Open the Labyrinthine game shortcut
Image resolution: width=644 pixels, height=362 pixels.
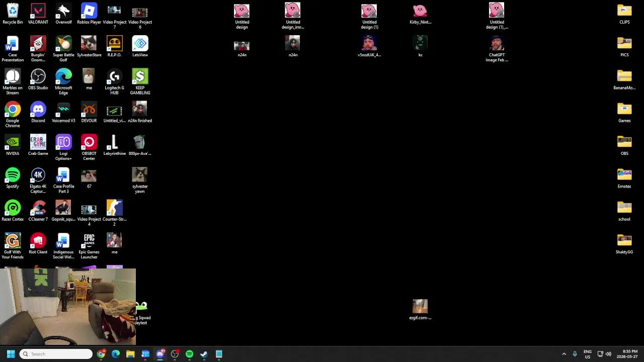coord(114,145)
